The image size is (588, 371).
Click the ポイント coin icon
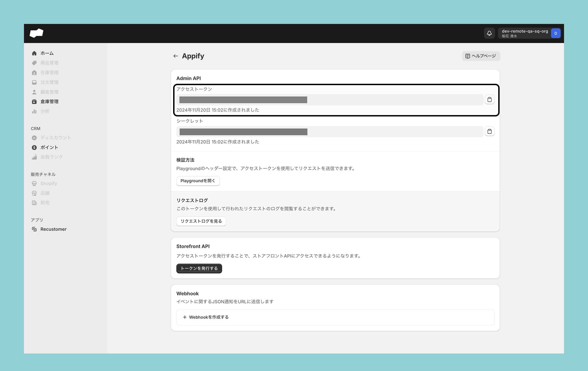34,148
